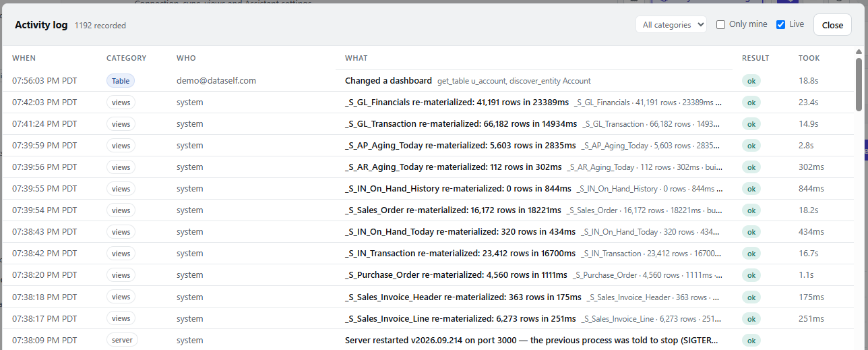Click the 2.8s duration value

807,146
